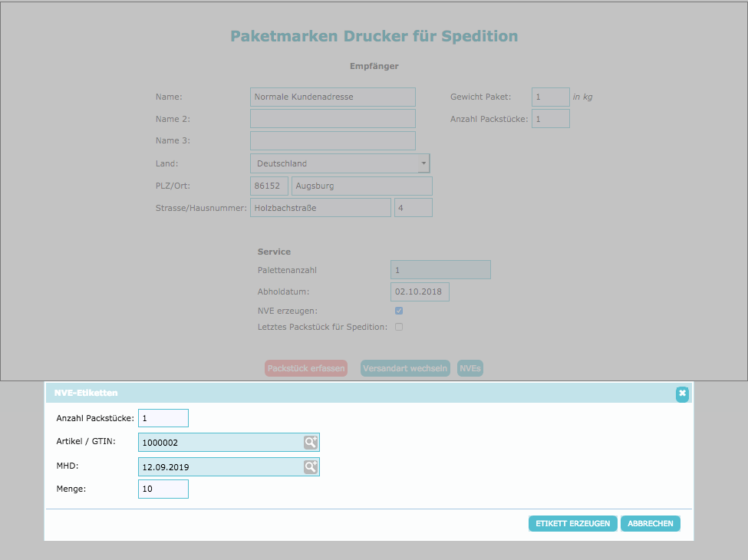Click the Packstück erfassen button
Screen dimensions: 748x560
(306, 368)
